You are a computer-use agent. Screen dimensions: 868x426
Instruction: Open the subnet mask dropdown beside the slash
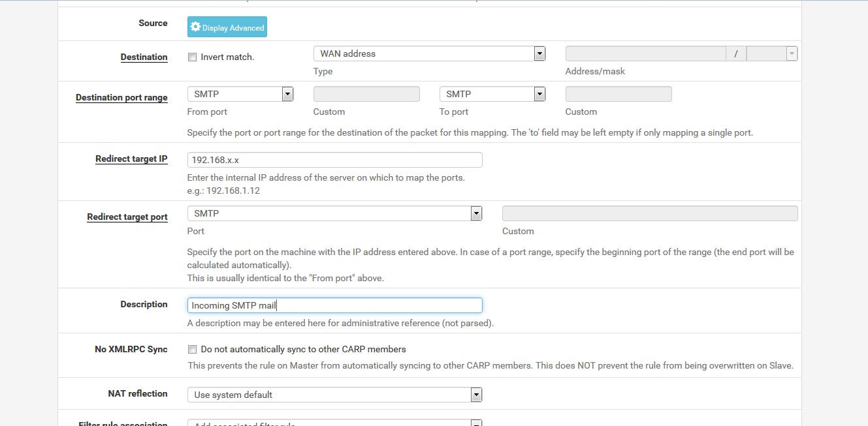[771, 53]
